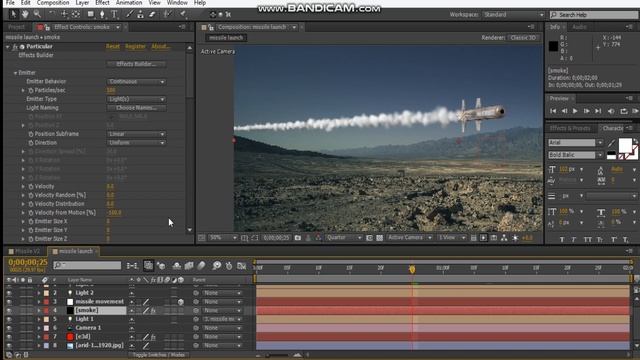This screenshot has width=640, height=360.
Task: Toggle visibility of e3d layer
Action: pos(9,337)
